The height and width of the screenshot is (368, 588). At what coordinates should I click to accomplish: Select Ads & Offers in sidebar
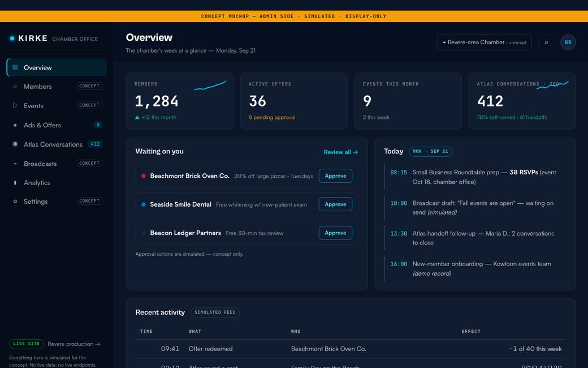point(57,125)
